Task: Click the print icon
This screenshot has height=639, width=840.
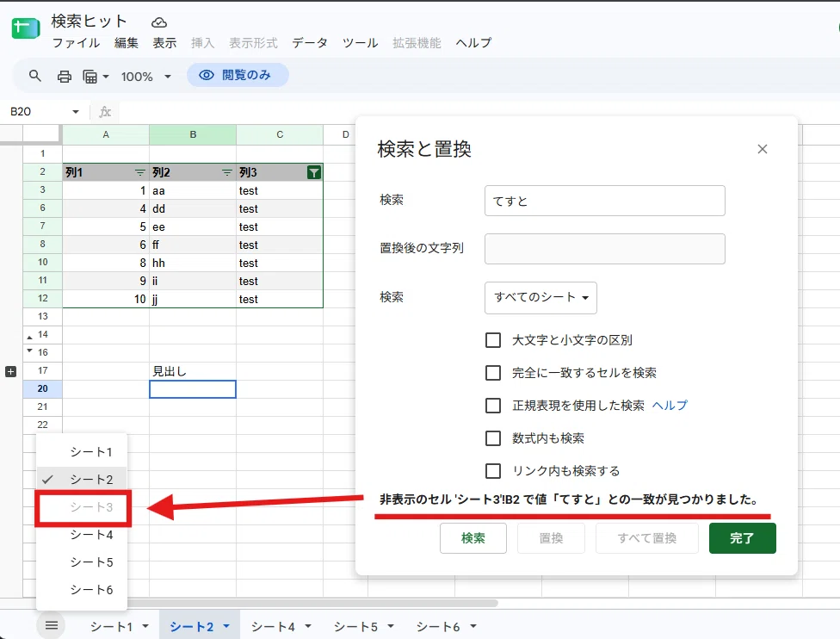Action: click(x=65, y=77)
